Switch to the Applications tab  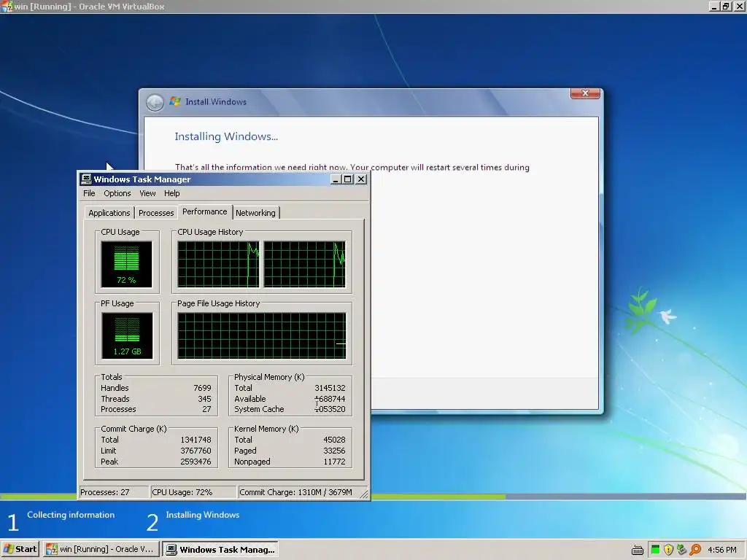point(109,213)
